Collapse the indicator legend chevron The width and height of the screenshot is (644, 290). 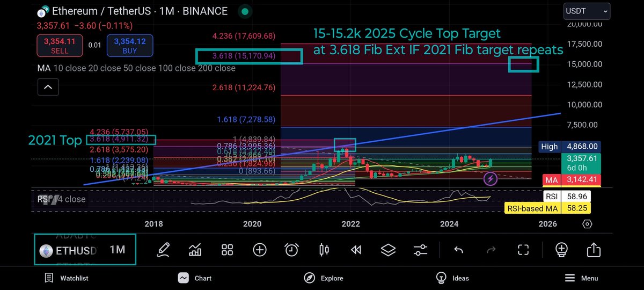click(48, 86)
